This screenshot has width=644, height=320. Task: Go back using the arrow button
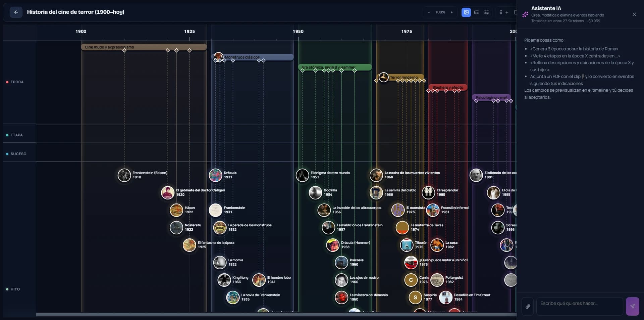click(x=16, y=12)
